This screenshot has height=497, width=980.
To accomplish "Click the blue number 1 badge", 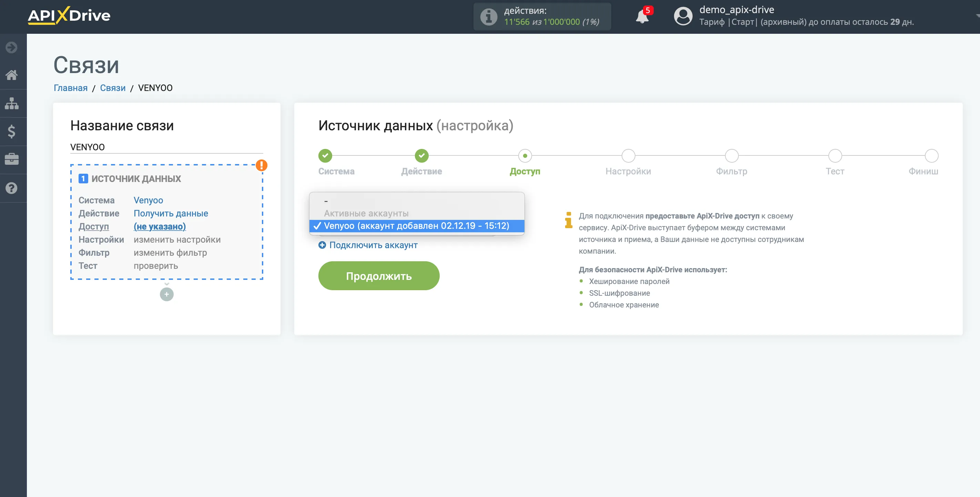I will point(83,179).
